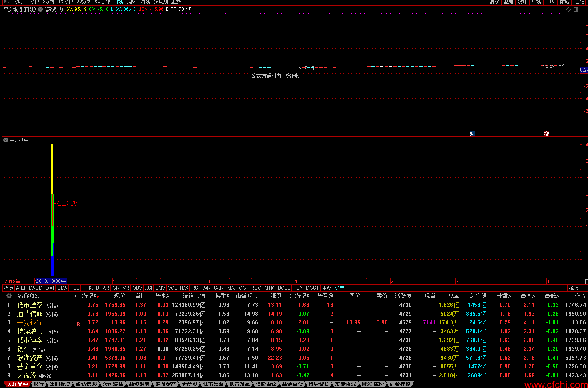Click the panel layout icon at top-left
The width and height of the screenshot is (588, 388).
6,2
